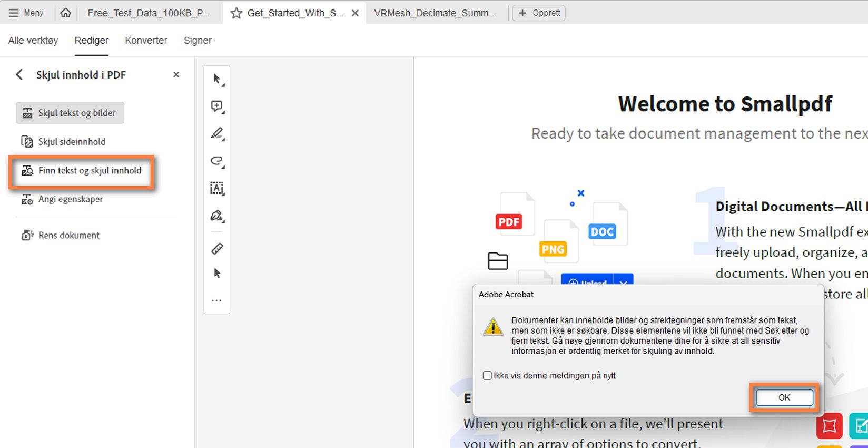The width and height of the screenshot is (868, 448).
Task: Star the Get_Started_With document
Action: pyautogui.click(x=236, y=13)
